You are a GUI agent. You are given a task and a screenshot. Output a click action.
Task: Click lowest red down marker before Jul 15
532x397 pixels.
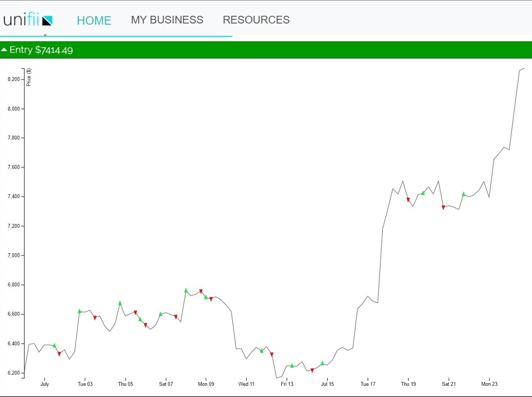[x=312, y=370]
